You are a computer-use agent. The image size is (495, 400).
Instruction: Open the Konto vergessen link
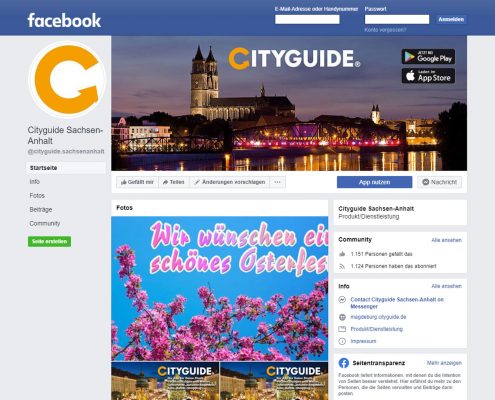(x=385, y=30)
